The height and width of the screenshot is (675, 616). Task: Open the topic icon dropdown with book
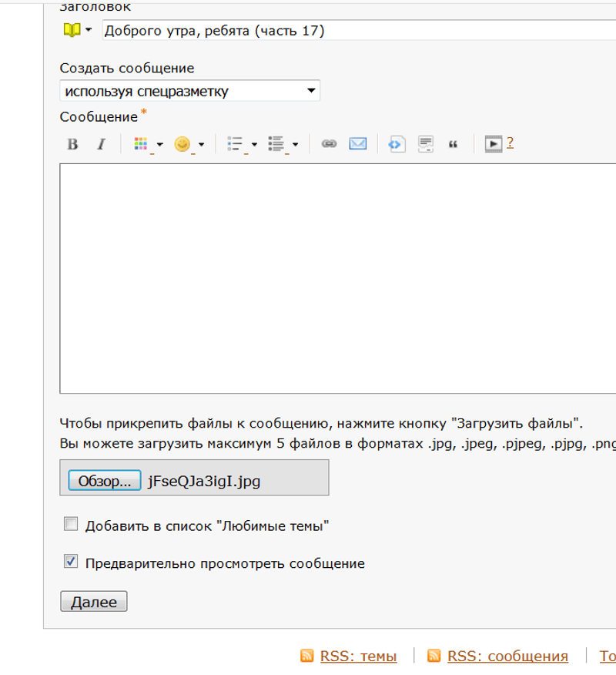[77, 30]
